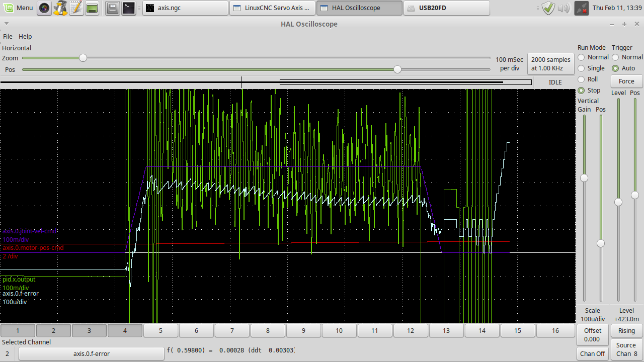Image resolution: width=644 pixels, height=362 pixels.
Task: Select channel 3 button
Action: click(89, 330)
